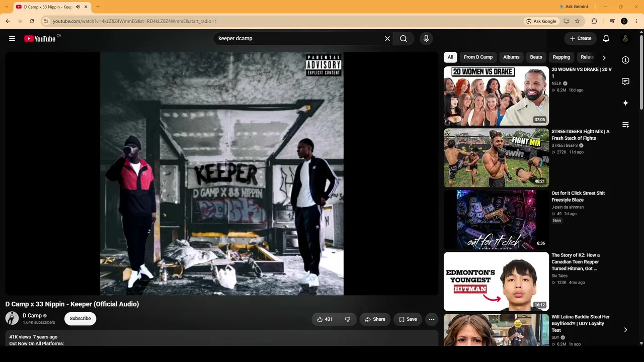Visit the J-pain da ahhman channel name

(568, 207)
